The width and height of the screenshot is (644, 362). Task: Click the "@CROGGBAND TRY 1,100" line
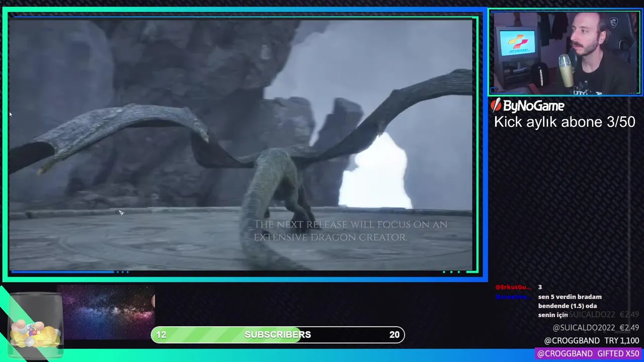pos(591,340)
